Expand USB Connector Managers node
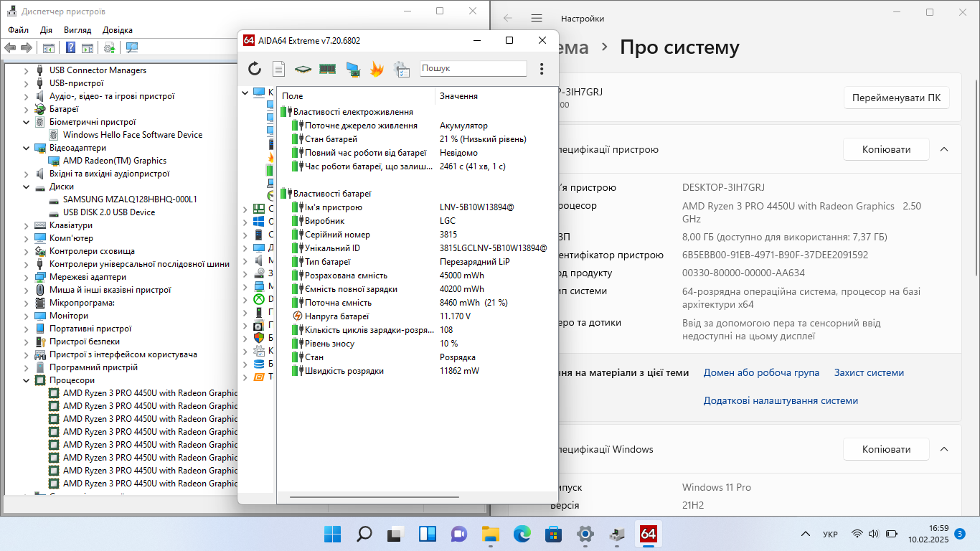Screen dimensions: 980x551 click(27, 70)
